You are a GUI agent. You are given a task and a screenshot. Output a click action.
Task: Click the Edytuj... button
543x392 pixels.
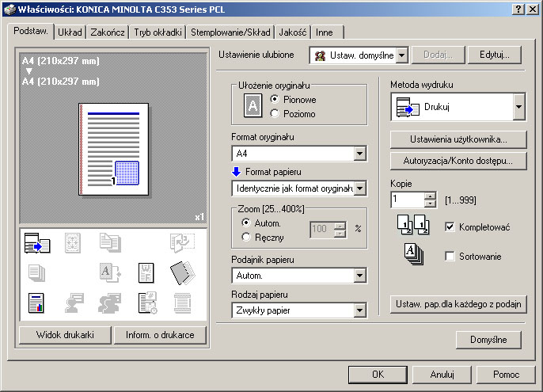point(495,55)
